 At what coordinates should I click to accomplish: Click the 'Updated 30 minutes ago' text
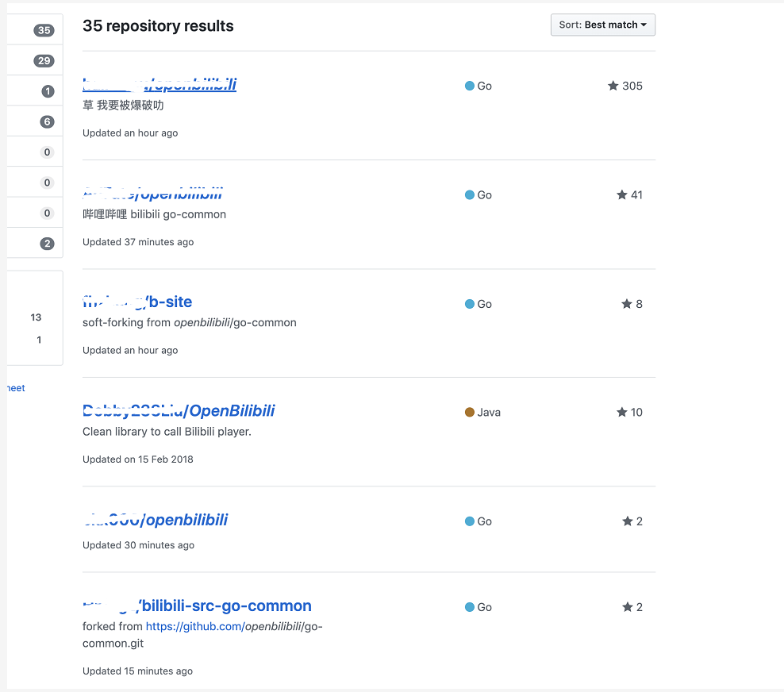tap(139, 545)
